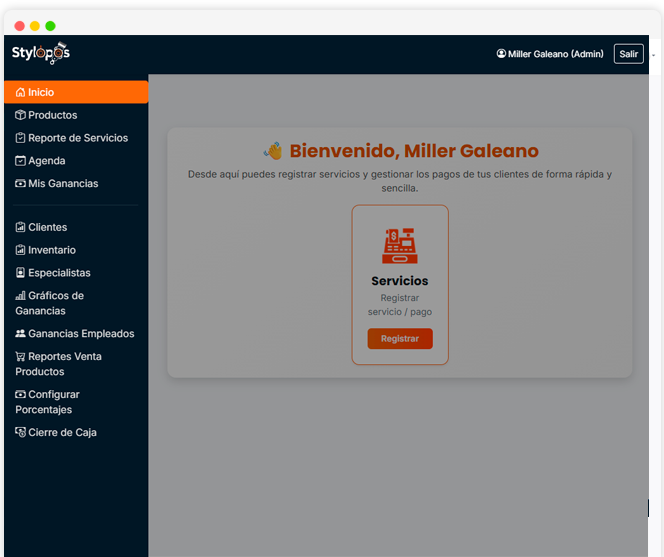Click the cash register icon in Servicios card
Viewport: 664px width, 557px height.
coord(400,246)
